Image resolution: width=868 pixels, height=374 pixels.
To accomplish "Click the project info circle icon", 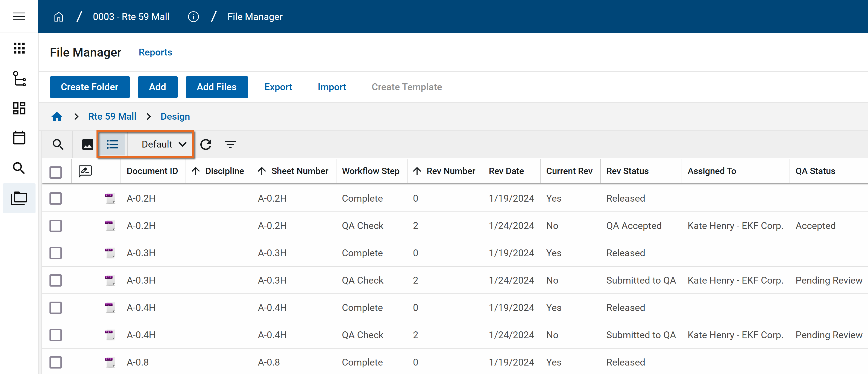I will [x=193, y=16].
